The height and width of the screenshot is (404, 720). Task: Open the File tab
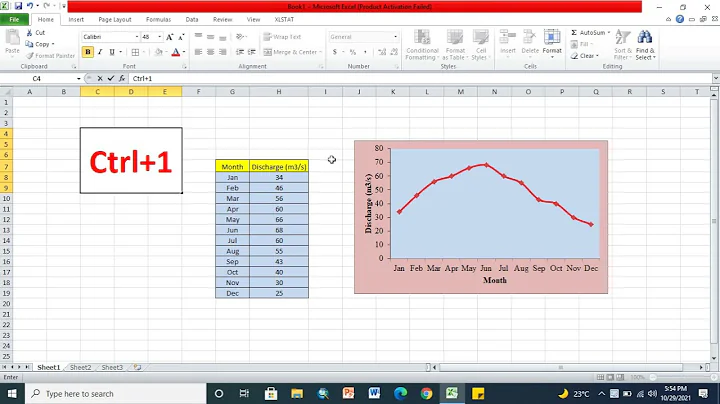tap(14, 19)
